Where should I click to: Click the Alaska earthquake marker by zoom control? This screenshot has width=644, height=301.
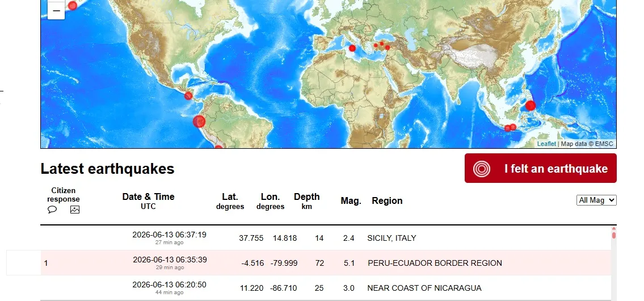tap(72, 5)
